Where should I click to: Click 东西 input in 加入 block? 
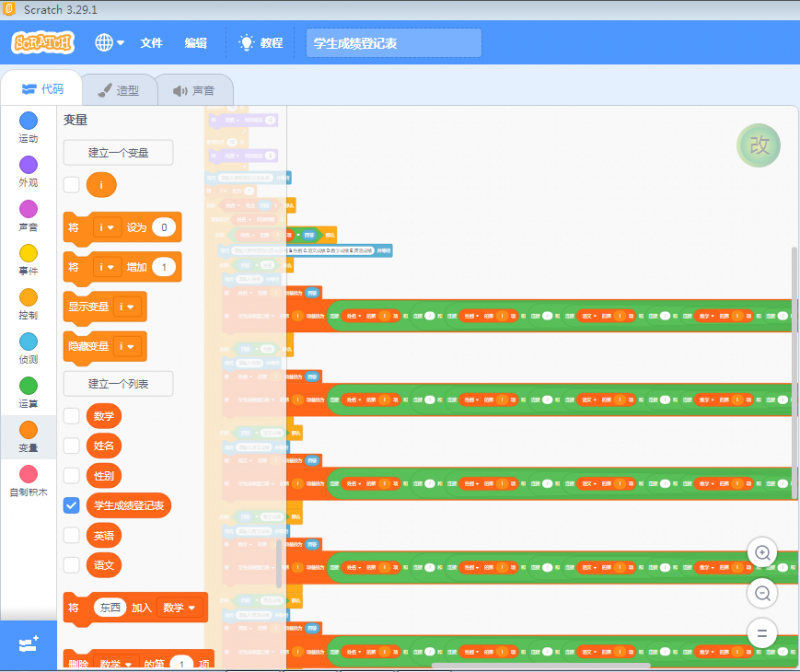pyautogui.click(x=110, y=607)
